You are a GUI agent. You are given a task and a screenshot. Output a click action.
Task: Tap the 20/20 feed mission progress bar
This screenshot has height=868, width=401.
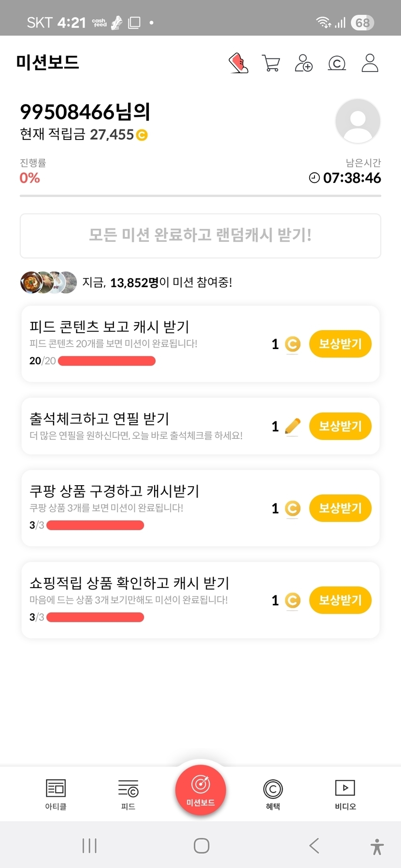point(107,361)
